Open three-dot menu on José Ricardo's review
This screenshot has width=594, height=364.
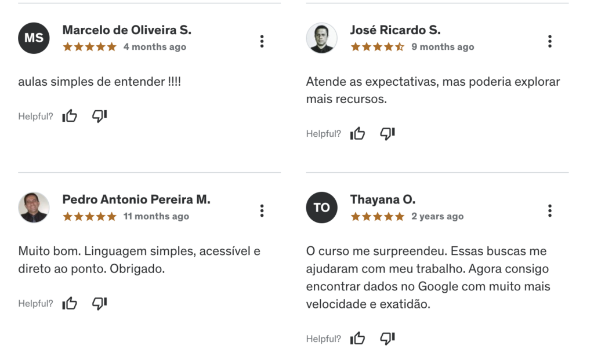coord(550,41)
